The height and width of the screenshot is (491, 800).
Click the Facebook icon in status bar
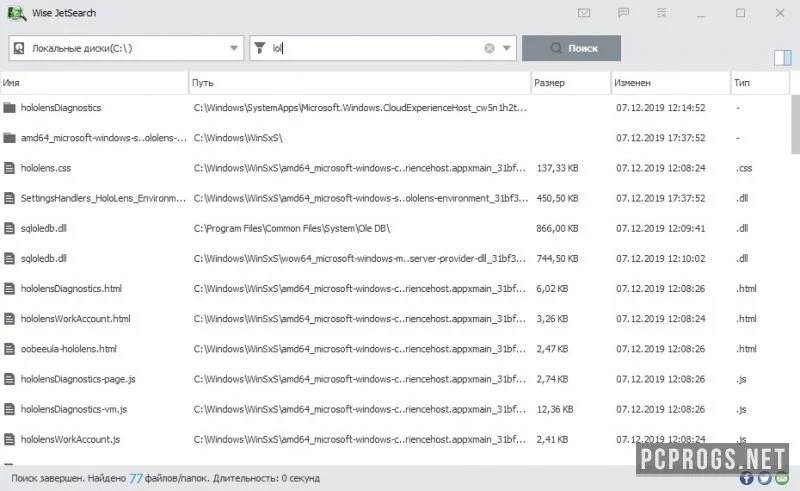[x=746, y=478]
